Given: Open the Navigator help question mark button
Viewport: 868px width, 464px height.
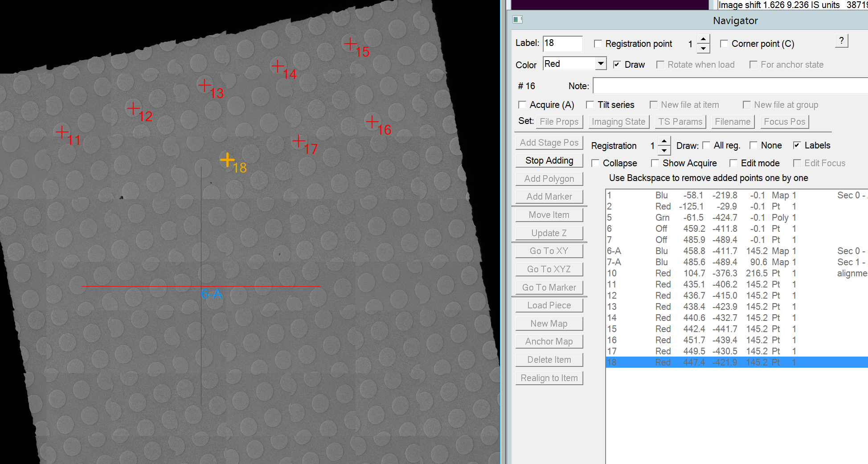Looking at the screenshot, I should (x=841, y=41).
